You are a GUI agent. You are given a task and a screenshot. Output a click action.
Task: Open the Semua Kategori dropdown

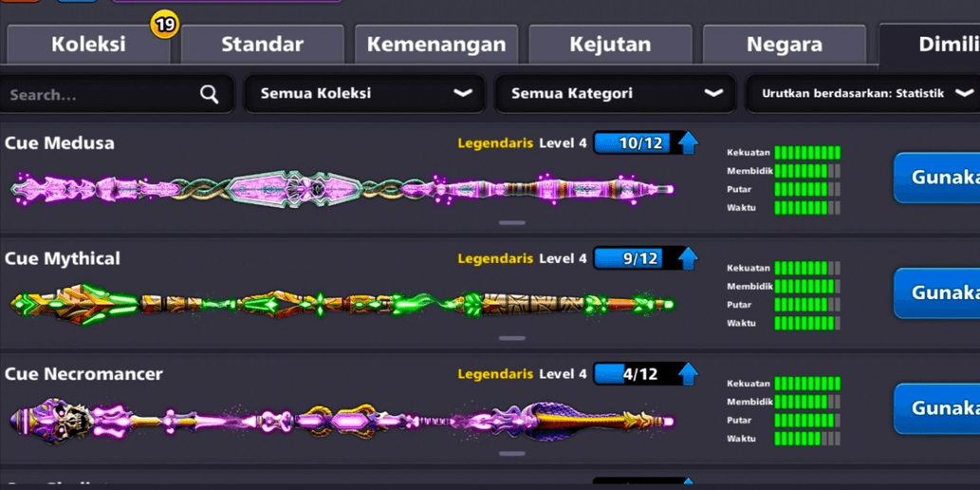pyautogui.click(x=615, y=94)
